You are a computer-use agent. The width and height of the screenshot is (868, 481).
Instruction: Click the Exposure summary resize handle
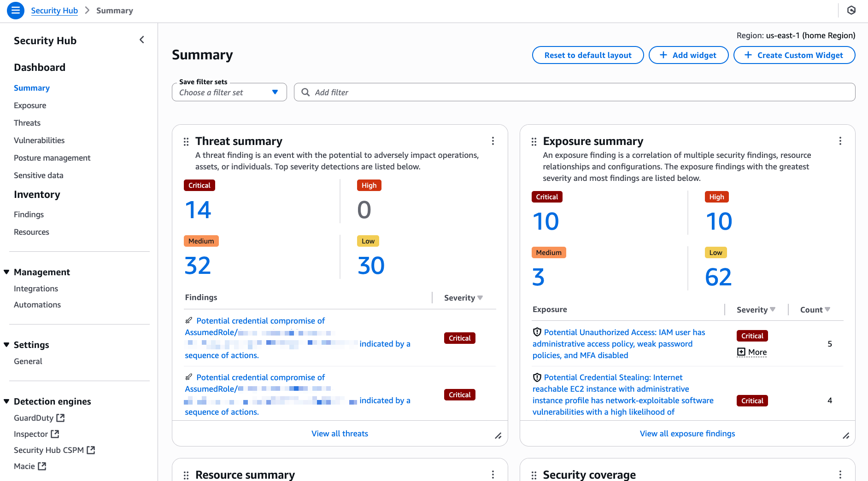(846, 436)
